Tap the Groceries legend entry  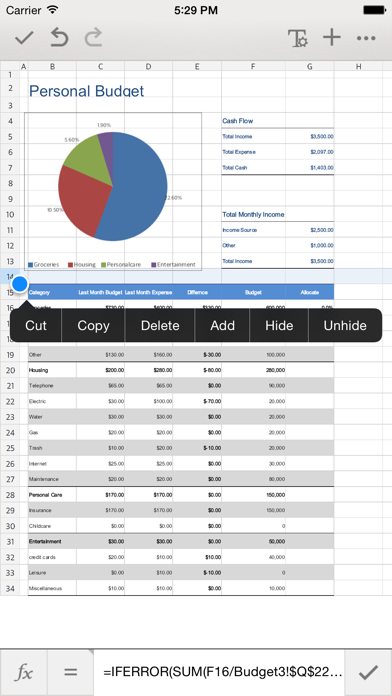tap(44, 265)
